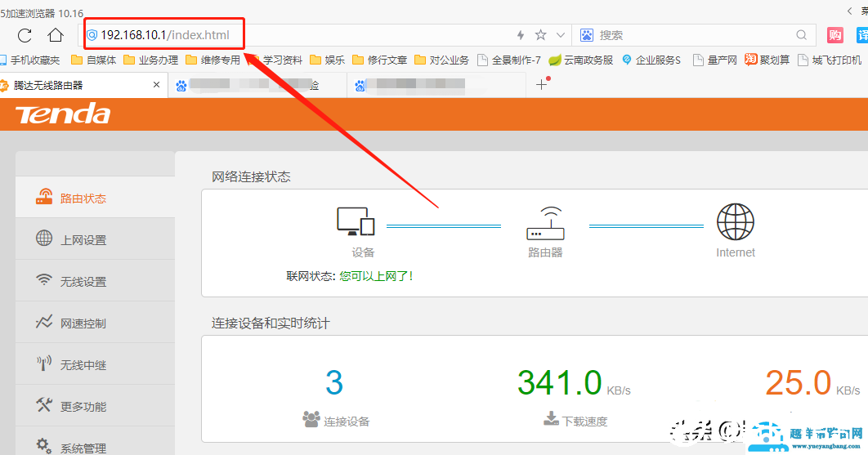Open the 娱乐 bookmark folder
This screenshot has width=868, height=455.
pyautogui.click(x=328, y=60)
